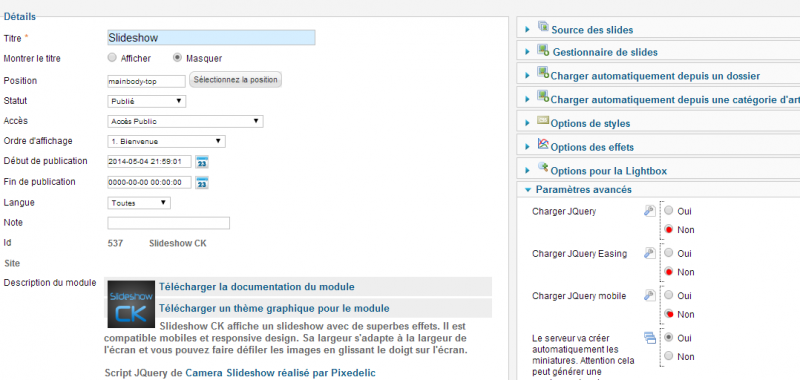Click the Gestionnaire de slides icon
Image resolution: width=800 pixels, height=380 pixels.
pos(543,49)
